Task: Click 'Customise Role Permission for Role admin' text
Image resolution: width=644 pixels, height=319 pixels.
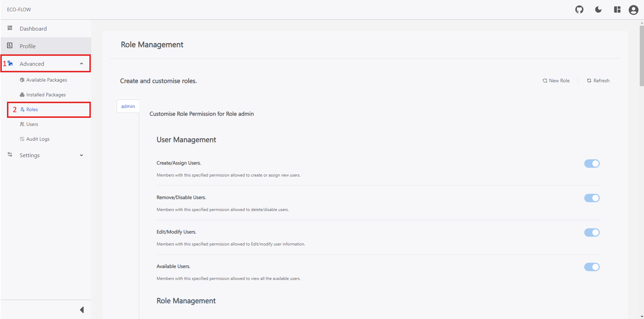Action: (202, 114)
